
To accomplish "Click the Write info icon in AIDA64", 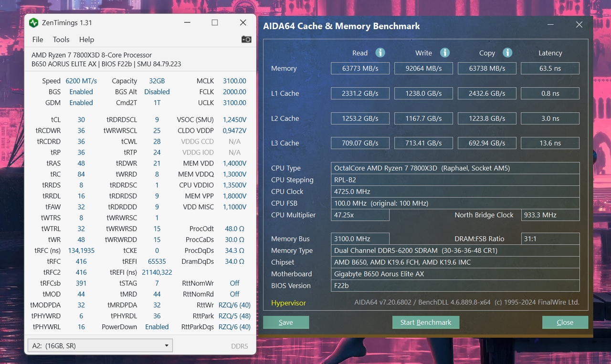I will (x=445, y=52).
